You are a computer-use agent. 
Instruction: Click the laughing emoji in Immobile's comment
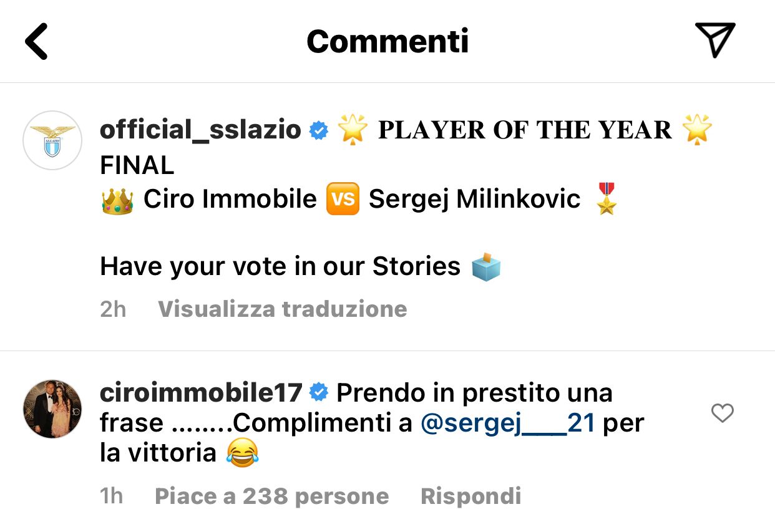point(243,453)
